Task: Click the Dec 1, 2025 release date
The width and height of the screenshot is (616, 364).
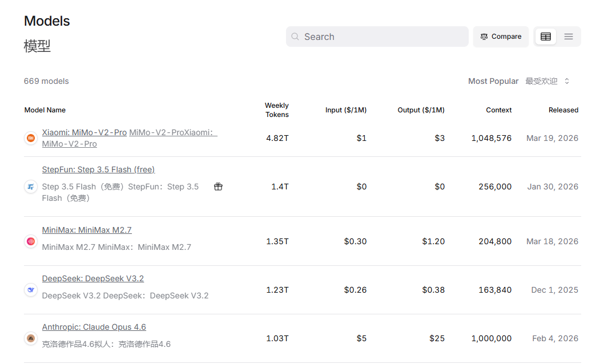Action: click(x=555, y=290)
